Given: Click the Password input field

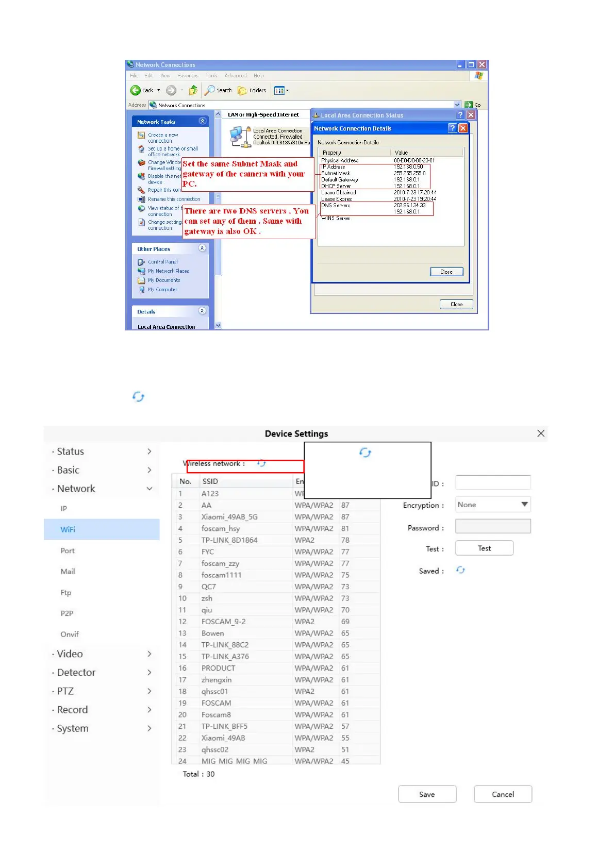Looking at the screenshot, I should coord(493,526).
